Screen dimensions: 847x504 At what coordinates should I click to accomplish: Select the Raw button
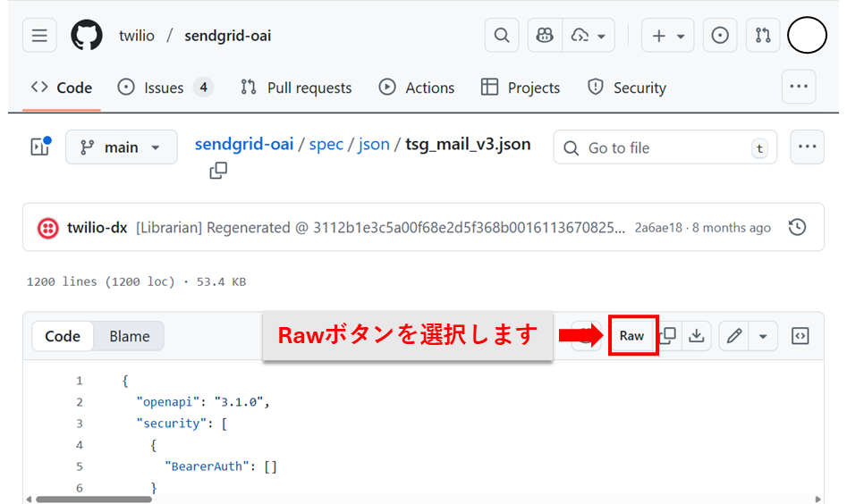(x=631, y=336)
